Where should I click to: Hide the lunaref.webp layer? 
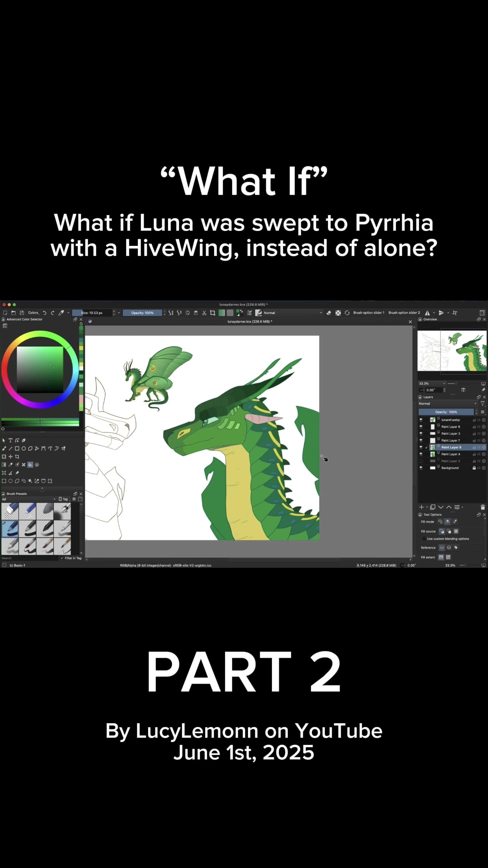(x=421, y=420)
